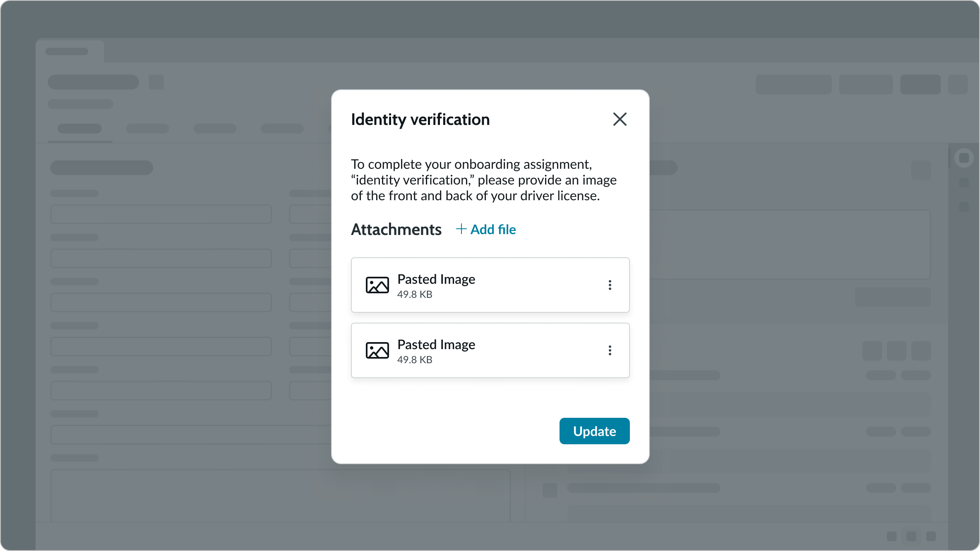The width and height of the screenshot is (980, 551).
Task: Click empty space in the first attachment card
Action: 538,285
